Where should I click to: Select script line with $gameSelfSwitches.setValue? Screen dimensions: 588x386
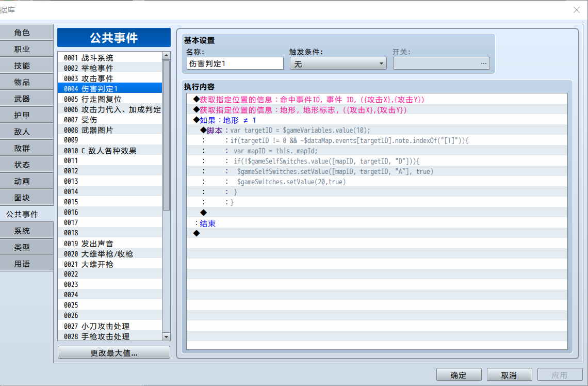(377, 171)
